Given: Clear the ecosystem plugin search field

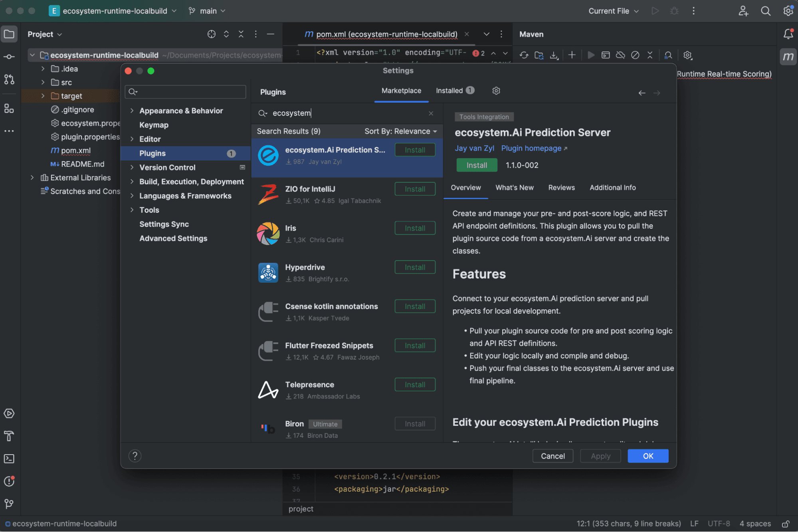Looking at the screenshot, I should pyautogui.click(x=431, y=113).
